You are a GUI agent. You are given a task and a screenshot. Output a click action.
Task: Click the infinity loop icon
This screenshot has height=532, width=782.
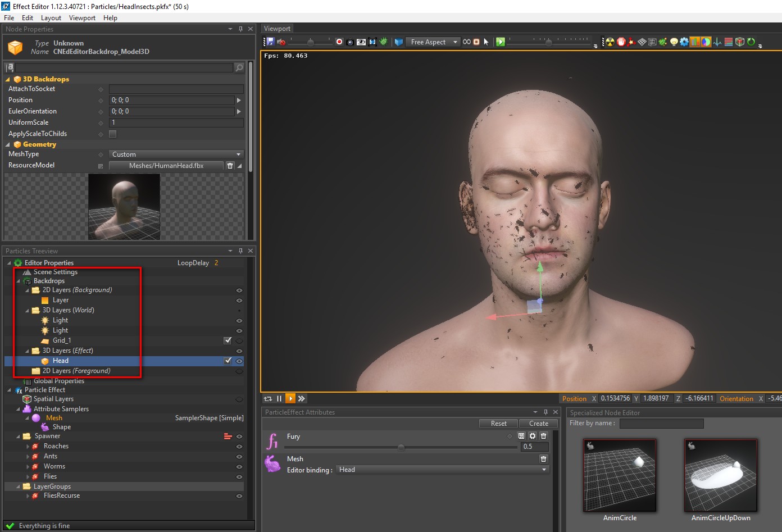click(467, 42)
